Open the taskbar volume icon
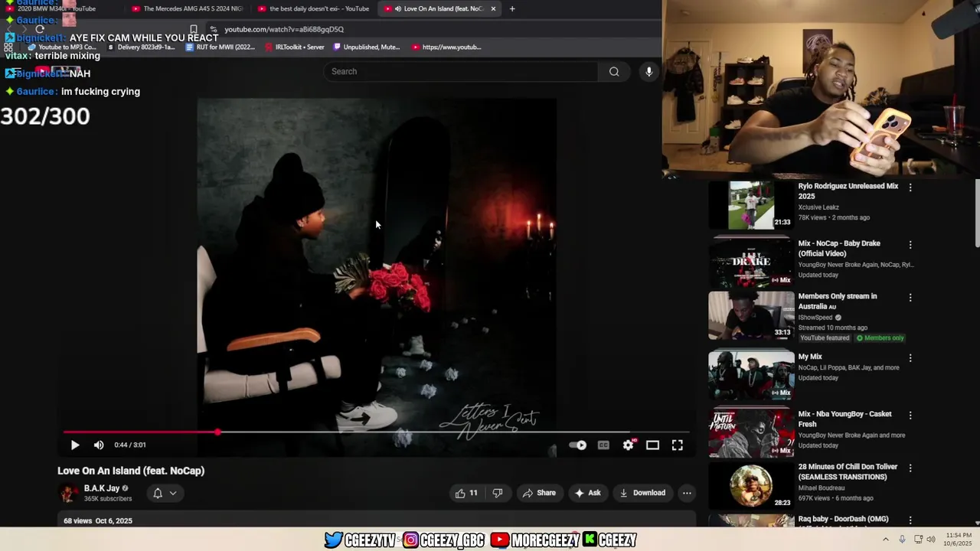This screenshot has height=551, width=980. [x=931, y=540]
